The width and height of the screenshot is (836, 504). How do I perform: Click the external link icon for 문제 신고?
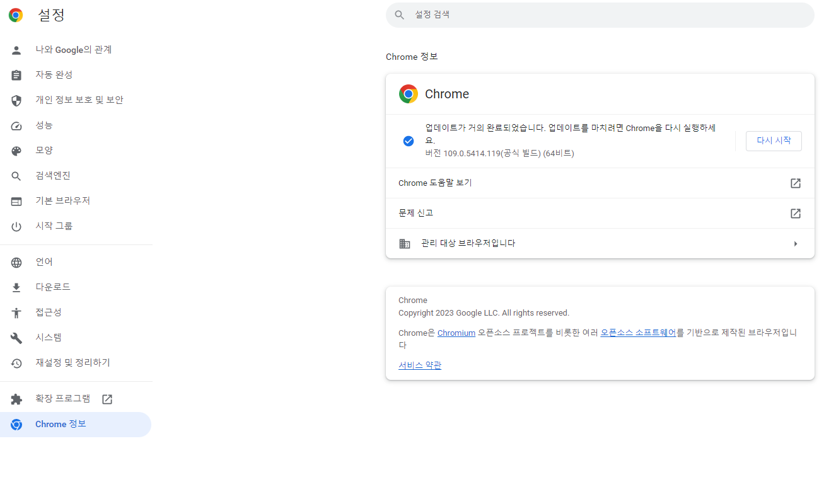(796, 214)
